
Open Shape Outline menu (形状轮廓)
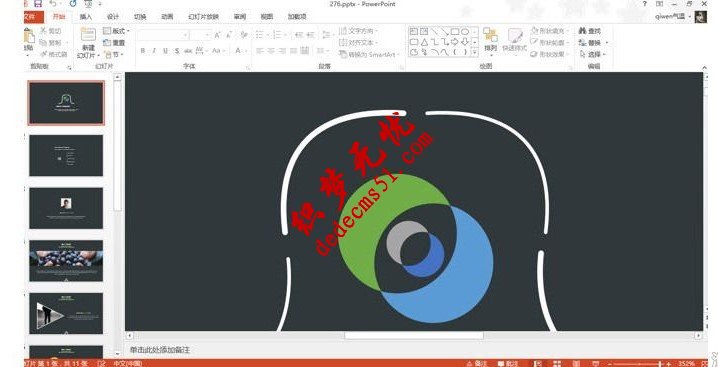pos(550,42)
